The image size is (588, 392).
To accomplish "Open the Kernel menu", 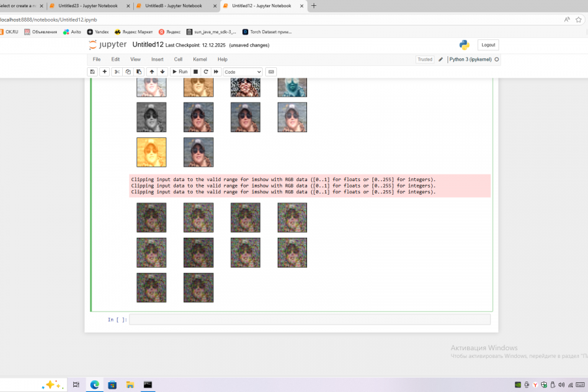I will pyautogui.click(x=200, y=59).
